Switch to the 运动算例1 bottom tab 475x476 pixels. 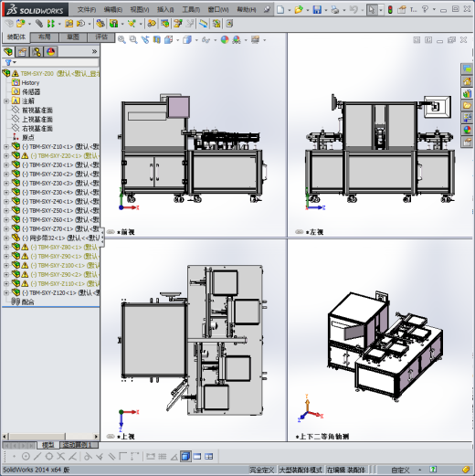[79, 445]
